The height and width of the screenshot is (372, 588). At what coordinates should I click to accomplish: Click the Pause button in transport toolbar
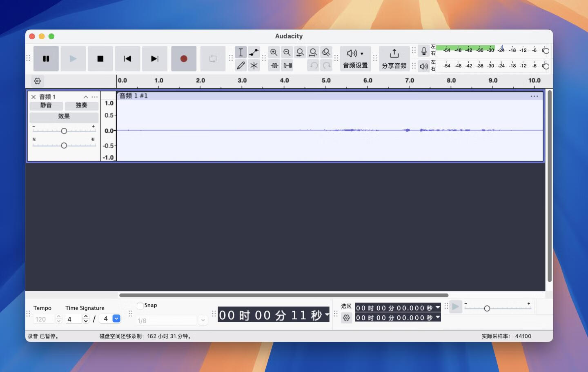46,59
